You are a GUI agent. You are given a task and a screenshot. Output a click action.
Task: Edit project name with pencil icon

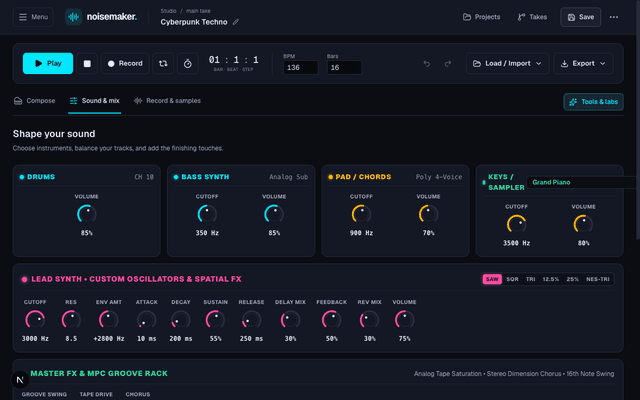click(236, 22)
